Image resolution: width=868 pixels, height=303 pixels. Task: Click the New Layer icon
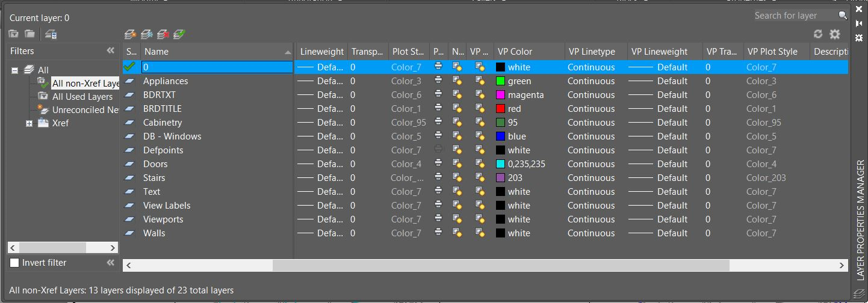pos(130,34)
